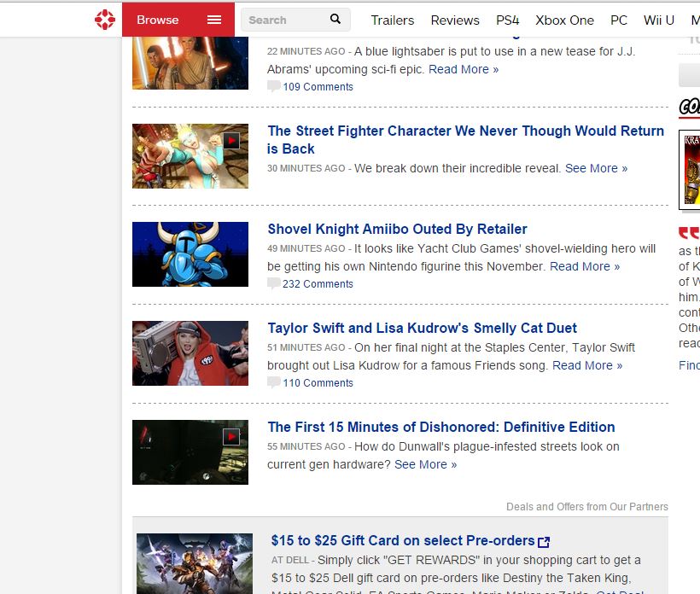The height and width of the screenshot is (594, 700).
Task: Click the Dishonored video play icon
Action: (231, 436)
